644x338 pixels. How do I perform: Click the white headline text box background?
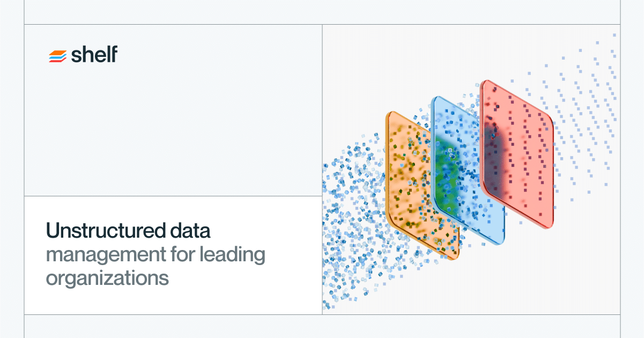point(173,255)
